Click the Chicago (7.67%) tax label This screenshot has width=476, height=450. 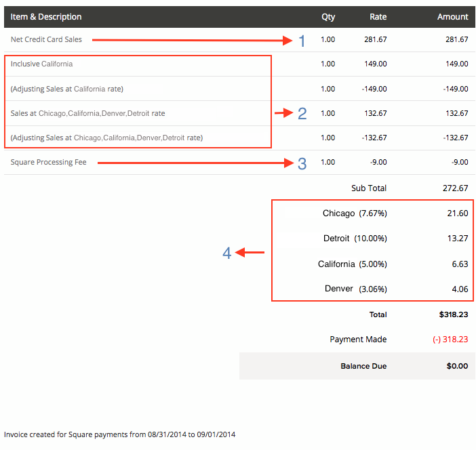coord(355,213)
